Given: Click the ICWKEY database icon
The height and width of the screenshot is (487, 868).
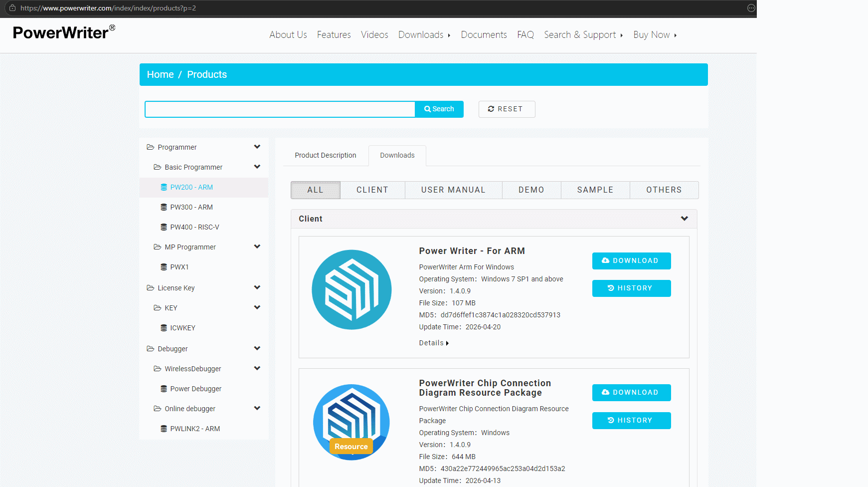Looking at the screenshot, I should point(164,328).
